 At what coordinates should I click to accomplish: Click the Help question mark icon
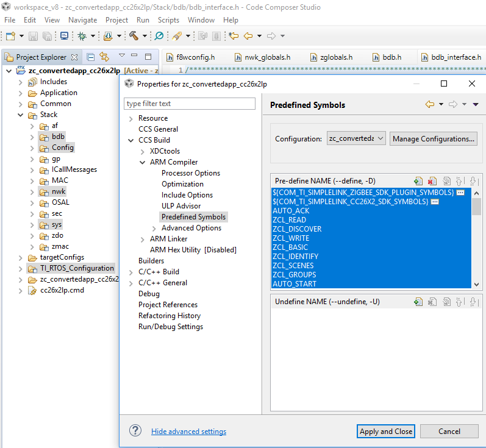coord(135,431)
